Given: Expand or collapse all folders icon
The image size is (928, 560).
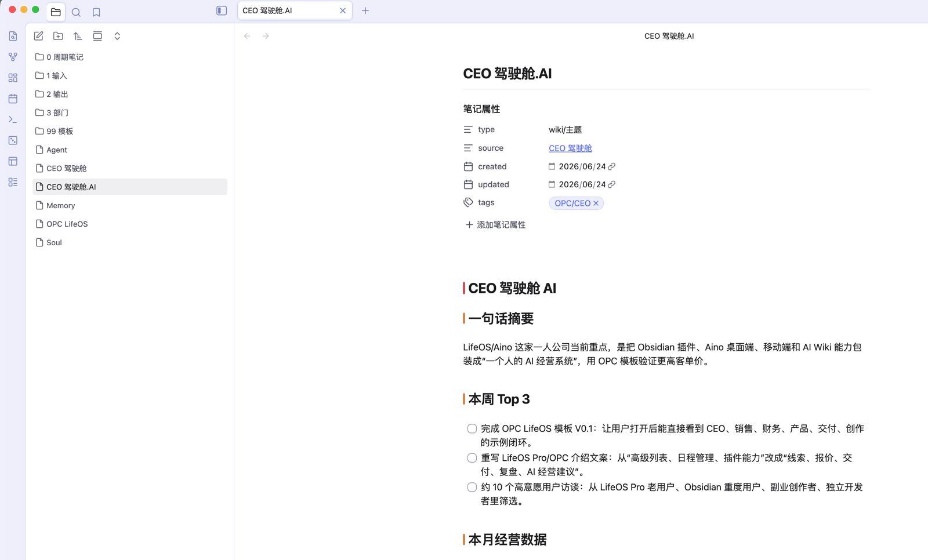Looking at the screenshot, I should 117,36.
